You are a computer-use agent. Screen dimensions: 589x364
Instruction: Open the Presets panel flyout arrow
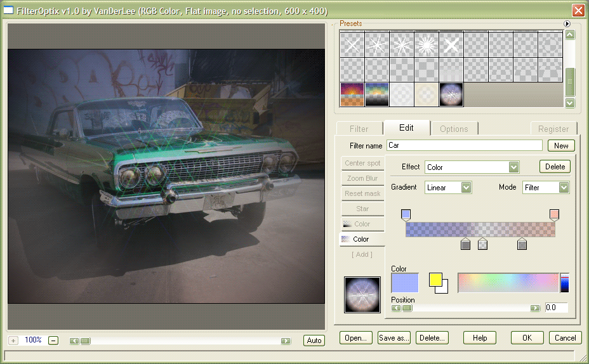coord(567,23)
